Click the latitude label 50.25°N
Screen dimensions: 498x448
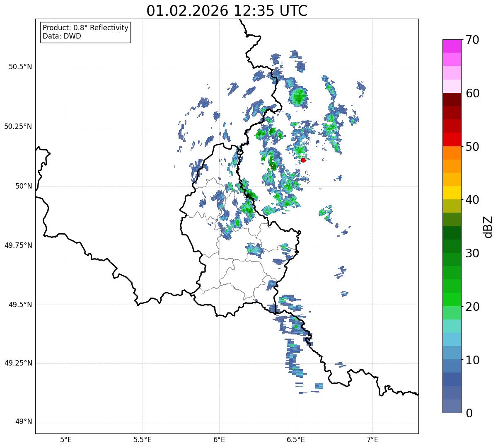tap(18, 127)
